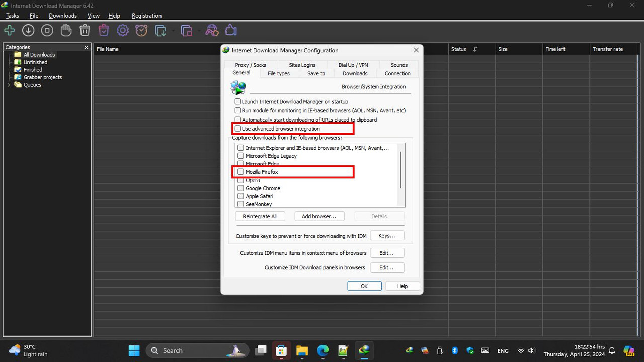Close the Categories panel
Viewport: 644px width, 362px height.
pos(86,47)
